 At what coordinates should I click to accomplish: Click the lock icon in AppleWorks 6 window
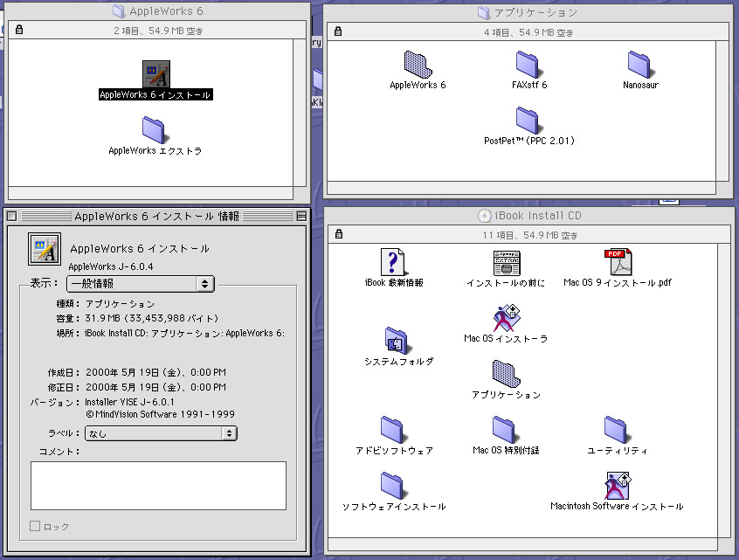(x=19, y=30)
